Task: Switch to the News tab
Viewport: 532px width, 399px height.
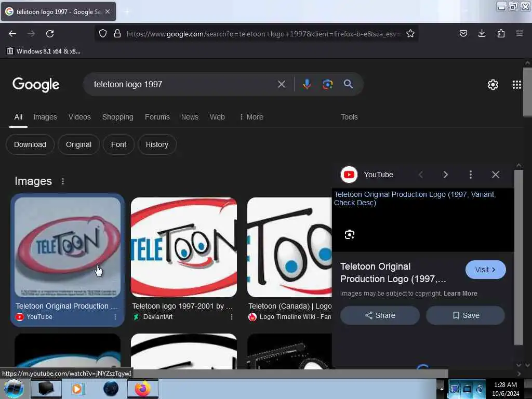Action: click(190, 117)
